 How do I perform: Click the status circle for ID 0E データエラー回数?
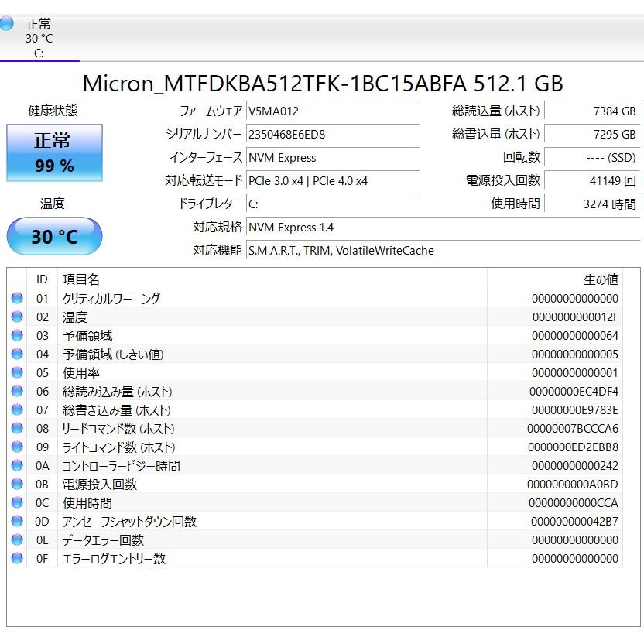coord(17,540)
